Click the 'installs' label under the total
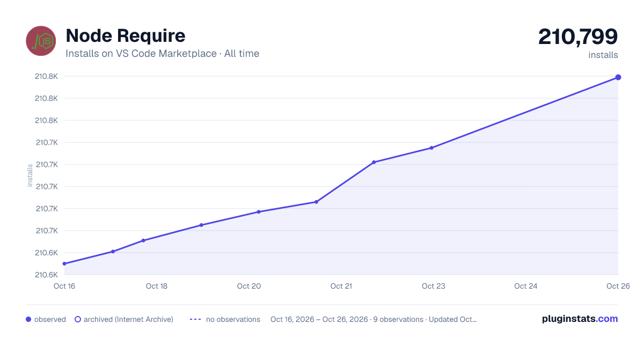 coord(603,55)
